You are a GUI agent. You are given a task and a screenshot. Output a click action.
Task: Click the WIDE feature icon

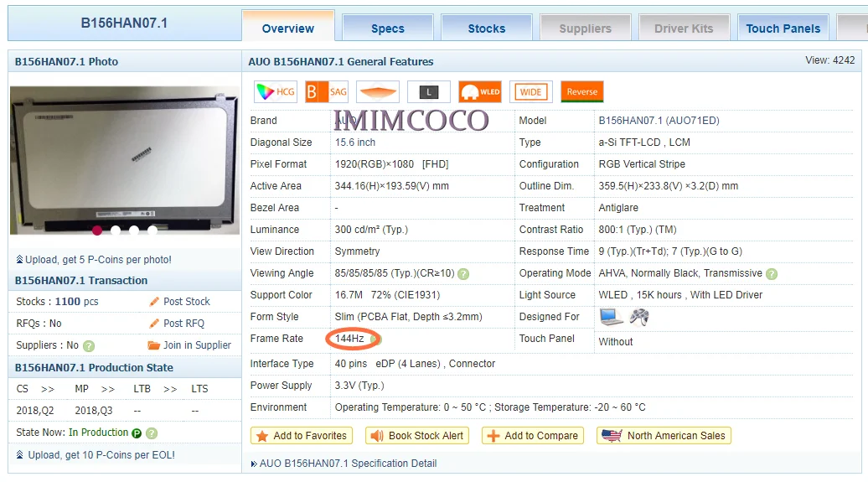tap(531, 92)
